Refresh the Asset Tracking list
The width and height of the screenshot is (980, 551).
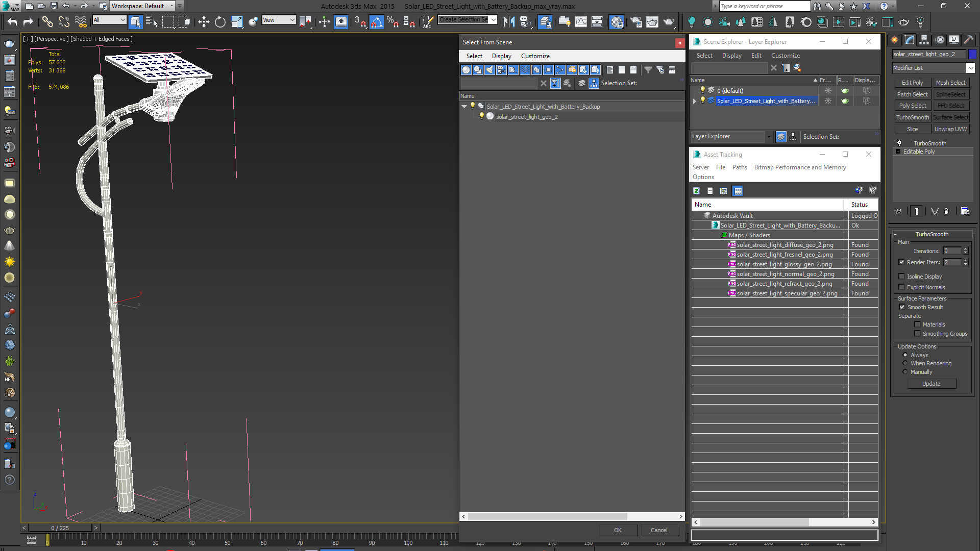coord(696,191)
